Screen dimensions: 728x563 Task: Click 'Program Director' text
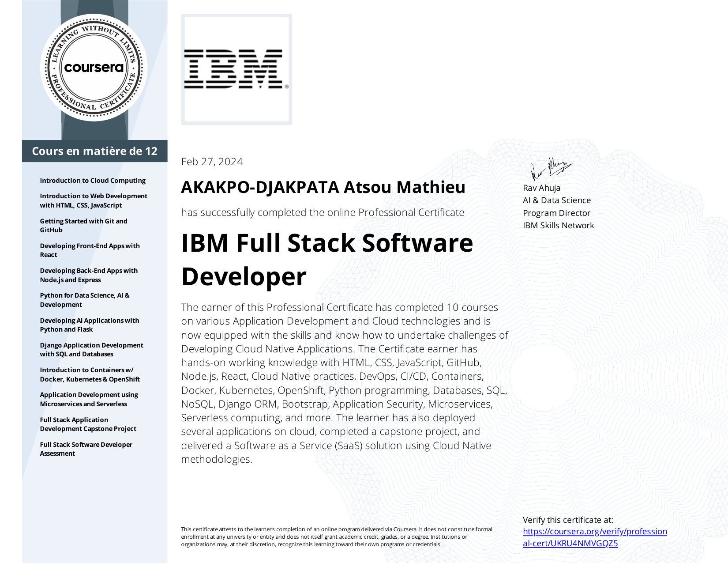pos(556,213)
